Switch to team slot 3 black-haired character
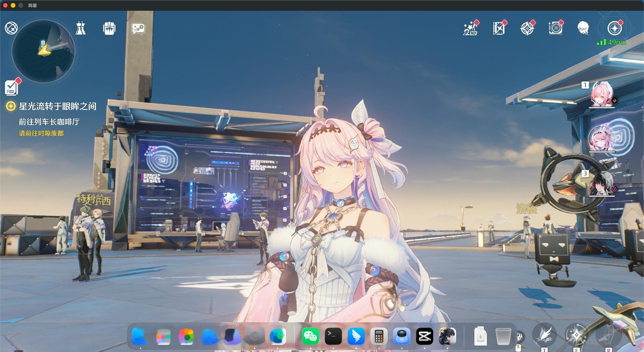 click(x=602, y=183)
